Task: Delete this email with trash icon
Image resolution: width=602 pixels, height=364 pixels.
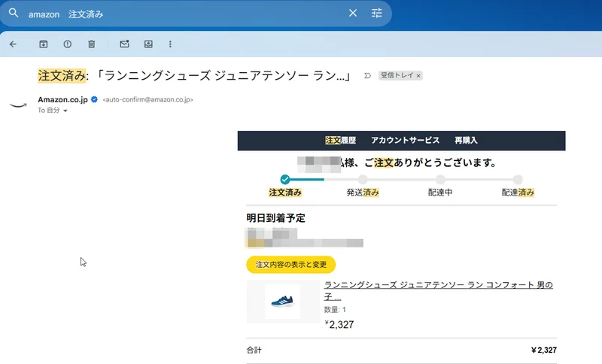Action: 91,44
